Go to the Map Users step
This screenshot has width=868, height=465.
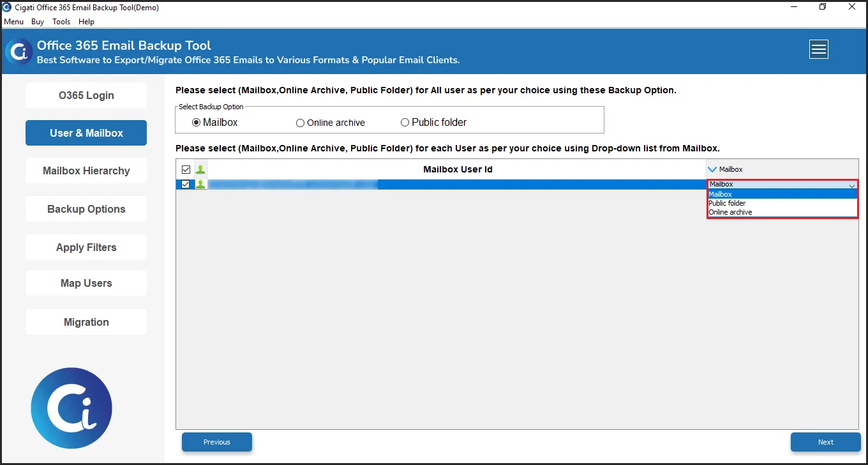pyautogui.click(x=86, y=283)
